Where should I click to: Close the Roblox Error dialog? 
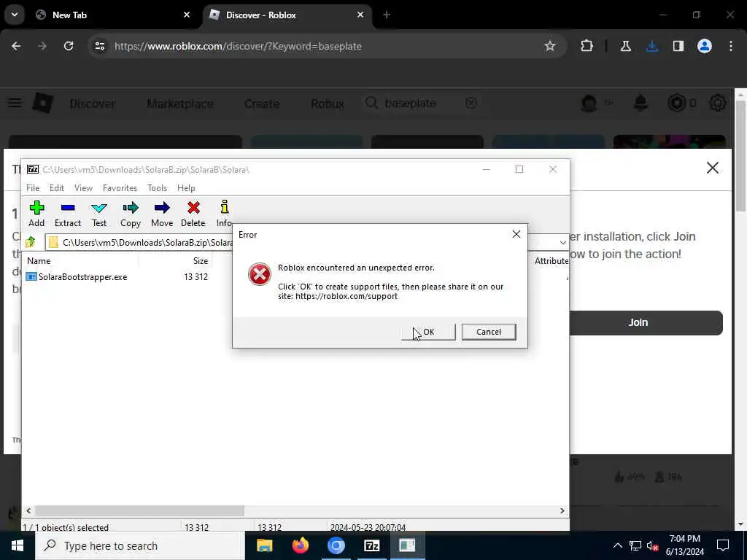click(x=516, y=234)
